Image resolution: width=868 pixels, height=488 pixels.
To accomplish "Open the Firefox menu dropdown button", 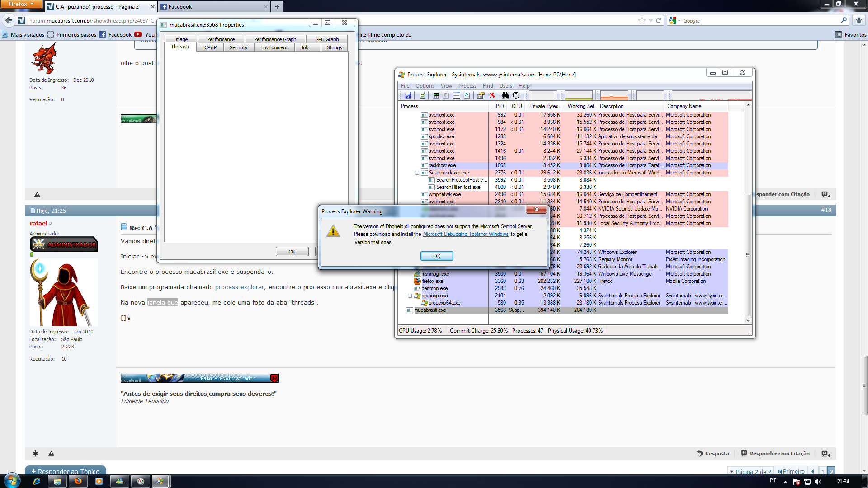I will [x=21, y=4].
